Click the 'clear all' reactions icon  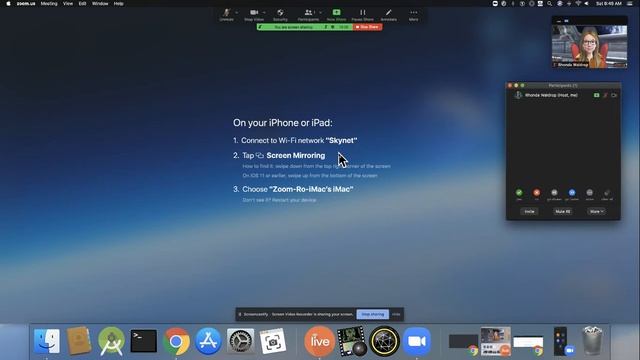[x=607, y=193]
